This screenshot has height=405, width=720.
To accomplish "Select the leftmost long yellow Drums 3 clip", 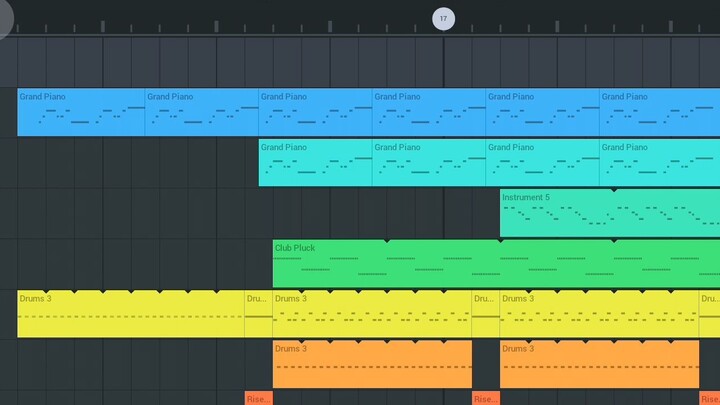I will 130,313.
